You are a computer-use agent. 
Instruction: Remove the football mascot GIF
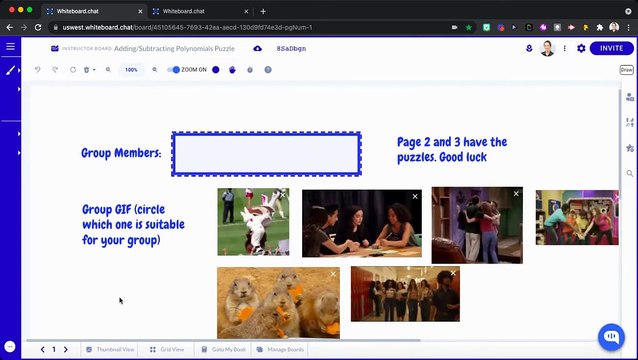click(x=282, y=195)
